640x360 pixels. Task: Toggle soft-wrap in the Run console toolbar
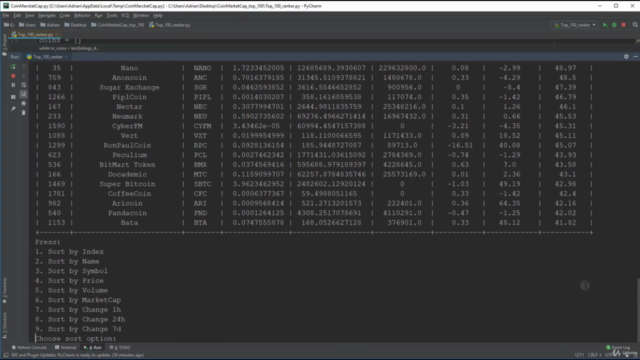tap(23, 85)
